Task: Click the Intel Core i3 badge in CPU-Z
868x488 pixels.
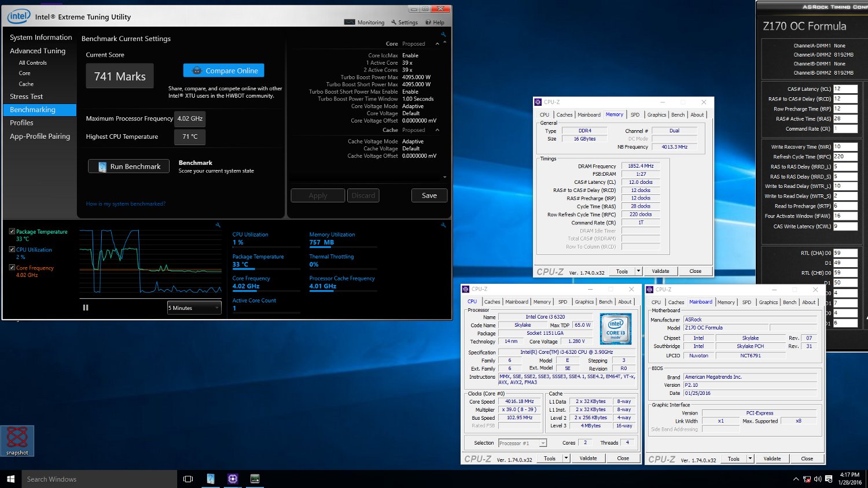Action: (x=615, y=328)
